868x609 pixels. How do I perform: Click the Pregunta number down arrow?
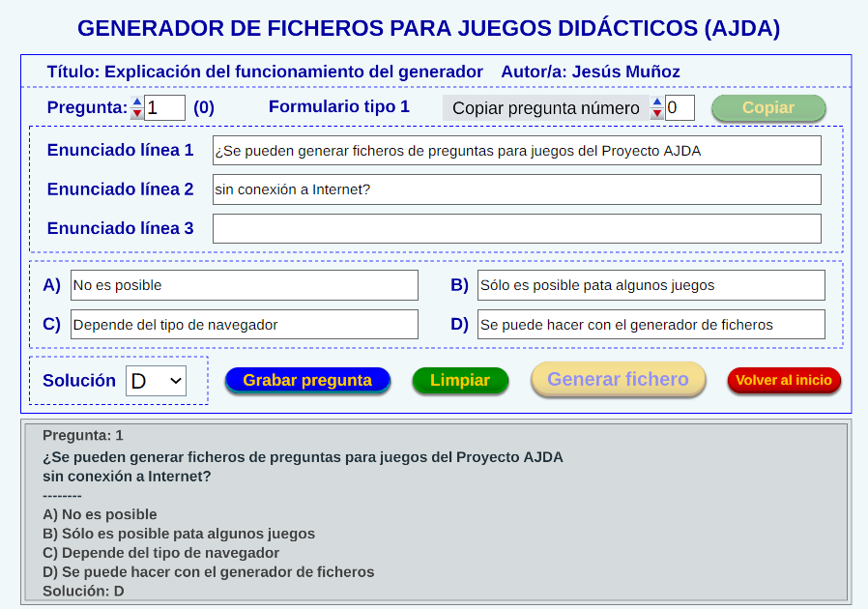click(137, 113)
